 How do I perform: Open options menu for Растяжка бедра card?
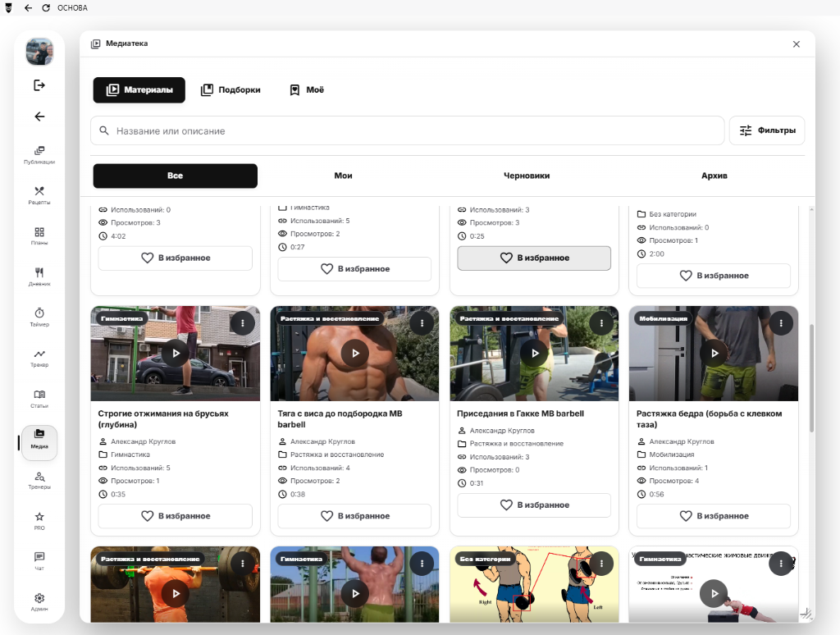(781, 323)
